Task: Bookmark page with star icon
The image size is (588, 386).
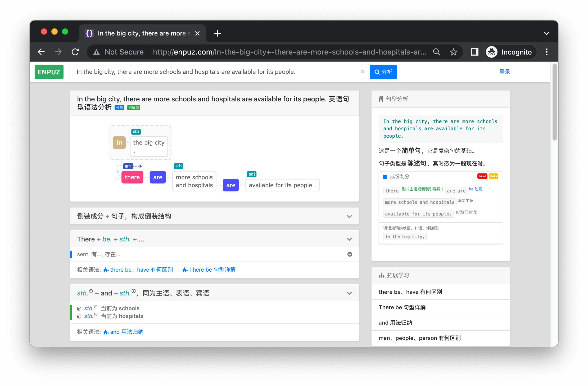Action: click(454, 52)
